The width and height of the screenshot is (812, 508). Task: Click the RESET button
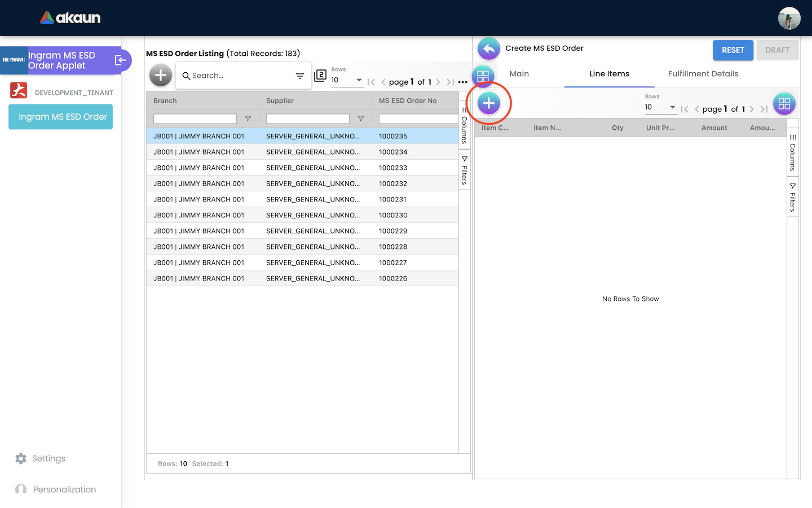click(x=732, y=50)
